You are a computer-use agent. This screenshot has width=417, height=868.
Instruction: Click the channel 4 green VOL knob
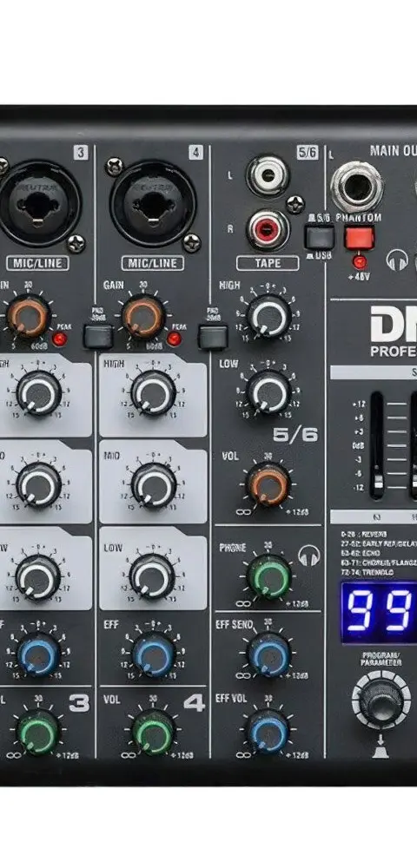point(154,733)
